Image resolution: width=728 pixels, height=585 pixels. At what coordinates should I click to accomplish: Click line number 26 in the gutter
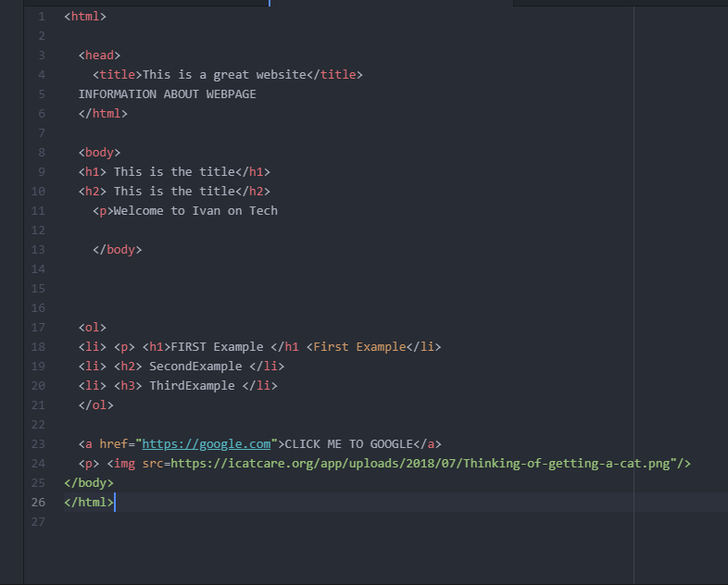38,503
